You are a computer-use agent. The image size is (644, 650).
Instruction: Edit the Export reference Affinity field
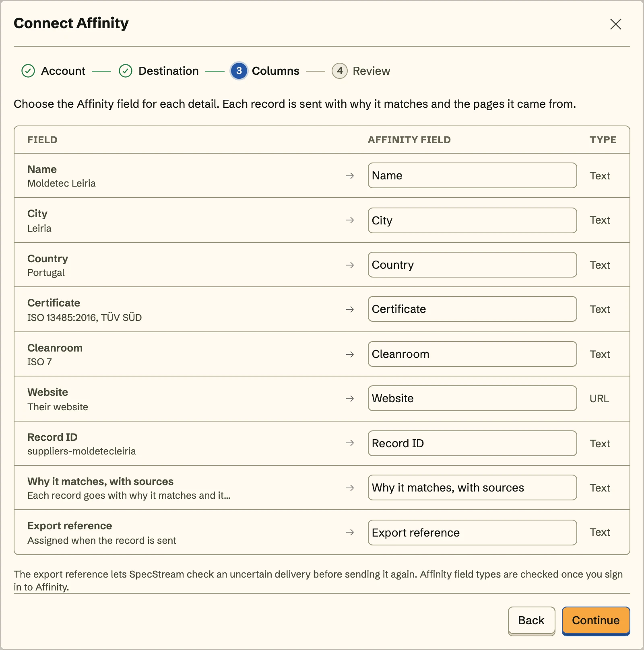click(472, 533)
